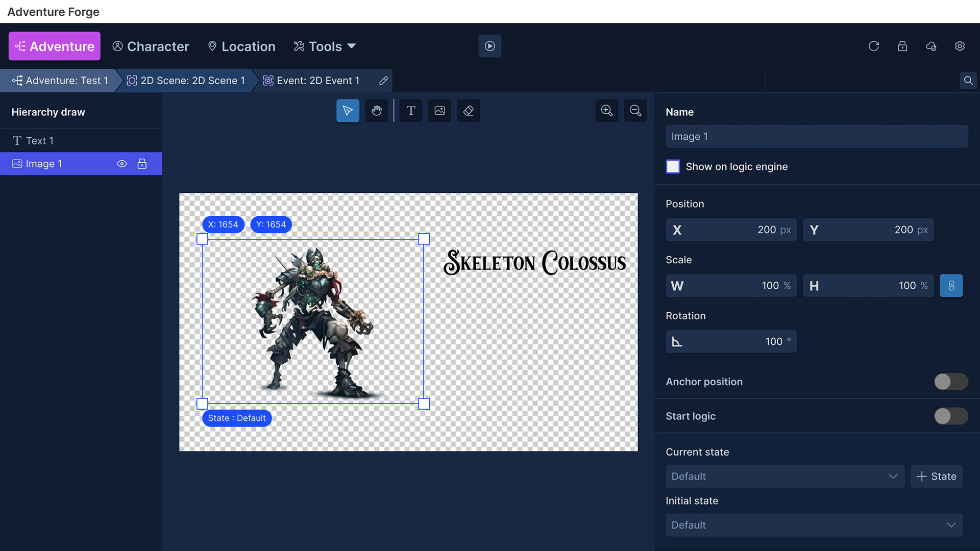Hide the Image 1 layer

coord(122,163)
